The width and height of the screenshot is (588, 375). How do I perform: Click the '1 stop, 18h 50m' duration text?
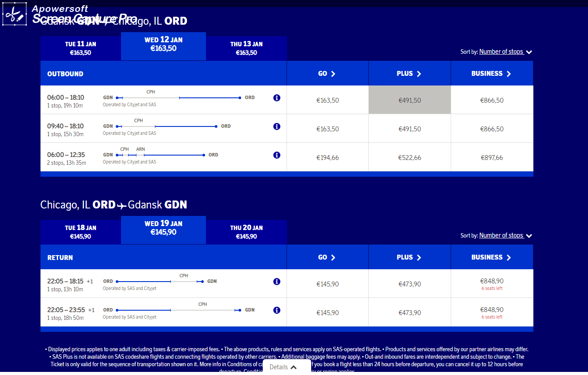pos(65,318)
